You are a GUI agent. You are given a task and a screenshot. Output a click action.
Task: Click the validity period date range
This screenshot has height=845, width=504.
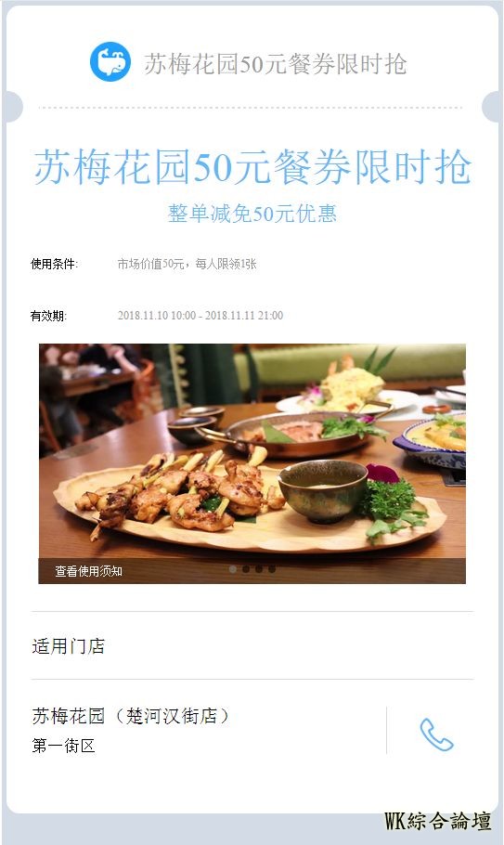tap(200, 316)
